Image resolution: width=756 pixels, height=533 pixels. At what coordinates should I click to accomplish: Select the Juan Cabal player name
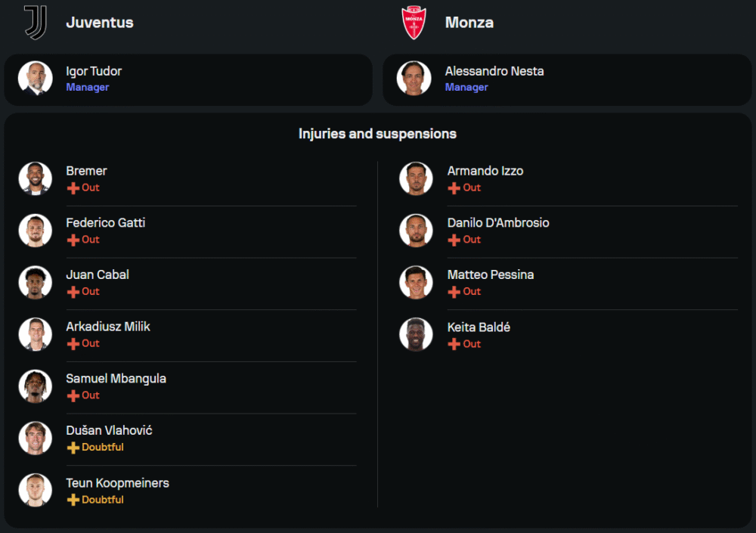tap(98, 274)
